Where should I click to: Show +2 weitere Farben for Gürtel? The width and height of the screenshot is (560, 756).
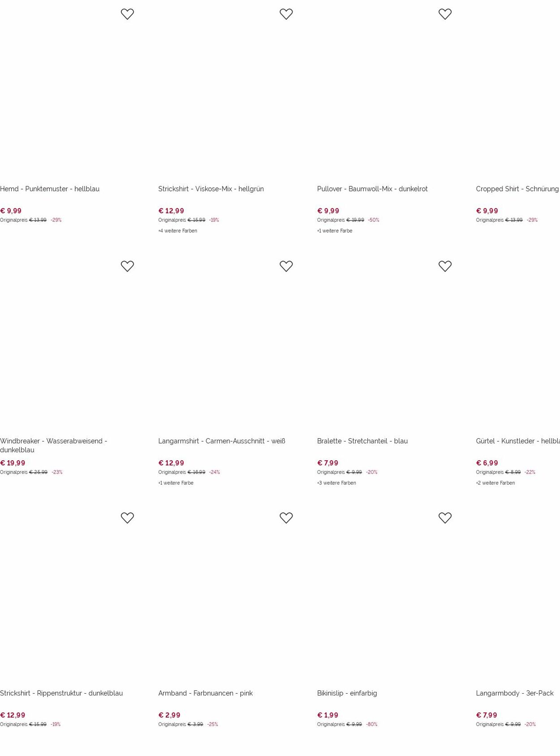(495, 483)
